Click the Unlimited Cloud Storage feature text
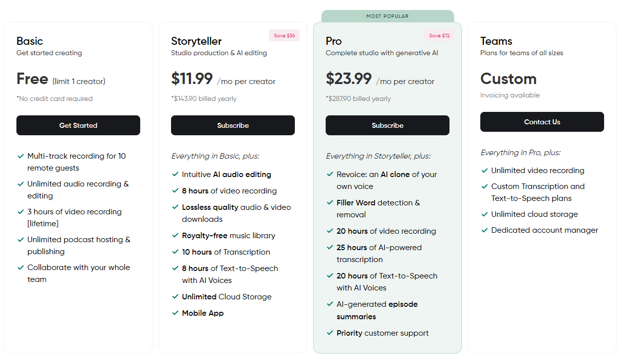The height and width of the screenshot is (364, 623). (x=227, y=297)
